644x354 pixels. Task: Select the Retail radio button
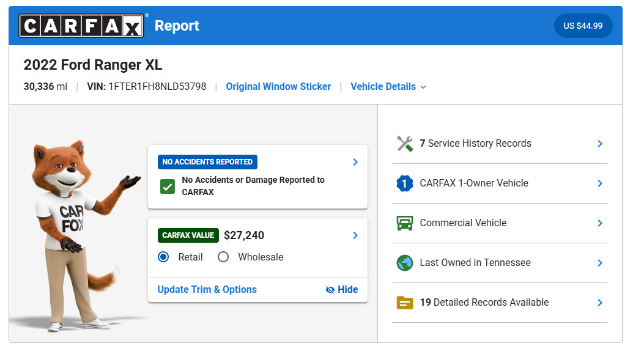pos(163,257)
